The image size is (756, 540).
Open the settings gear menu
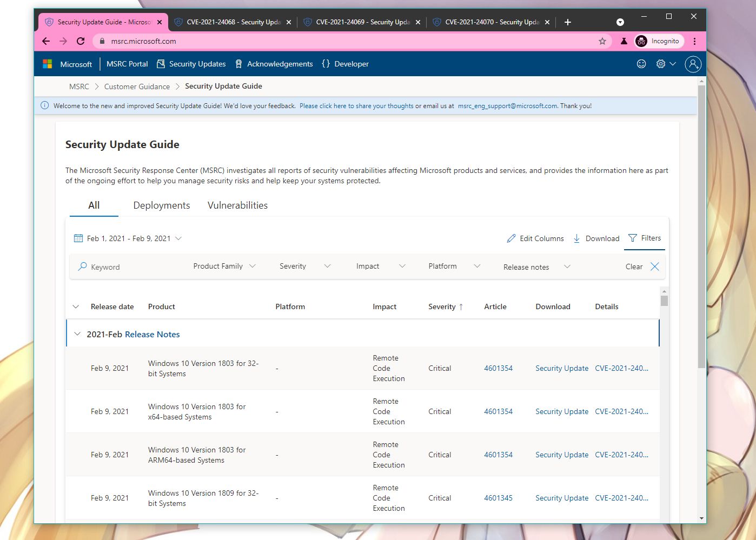tap(661, 64)
